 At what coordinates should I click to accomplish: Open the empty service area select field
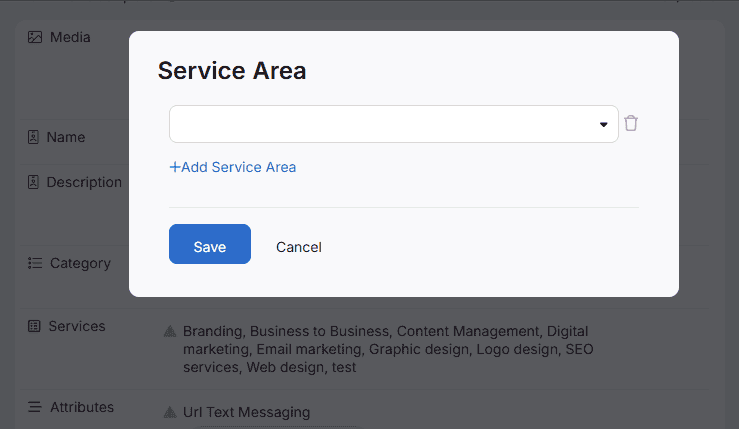[x=385, y=124]
